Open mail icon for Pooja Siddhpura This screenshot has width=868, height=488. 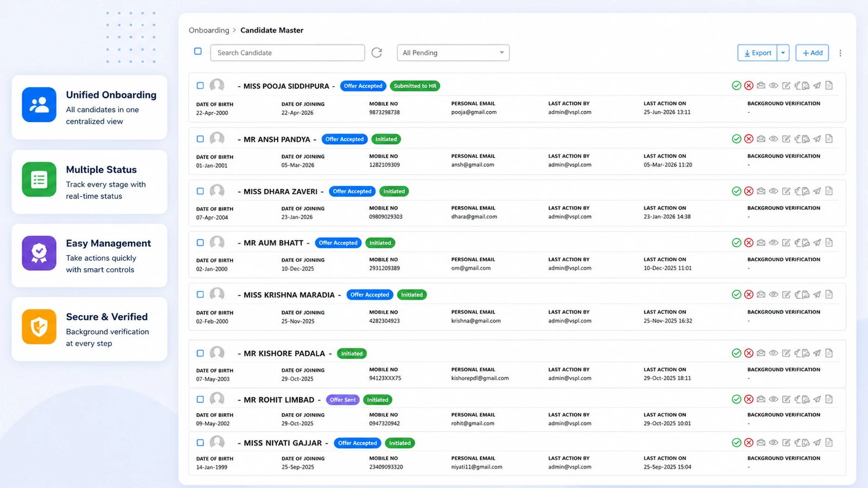[761, 86]
